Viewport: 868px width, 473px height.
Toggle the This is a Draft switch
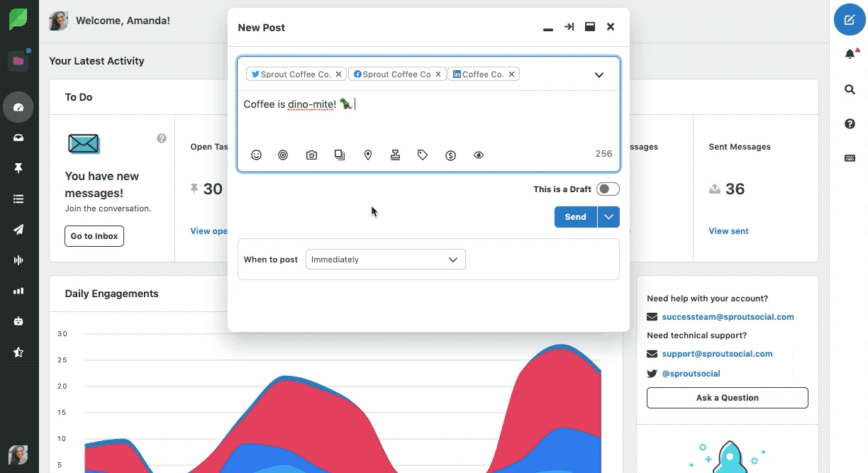(x=608, y=189)
